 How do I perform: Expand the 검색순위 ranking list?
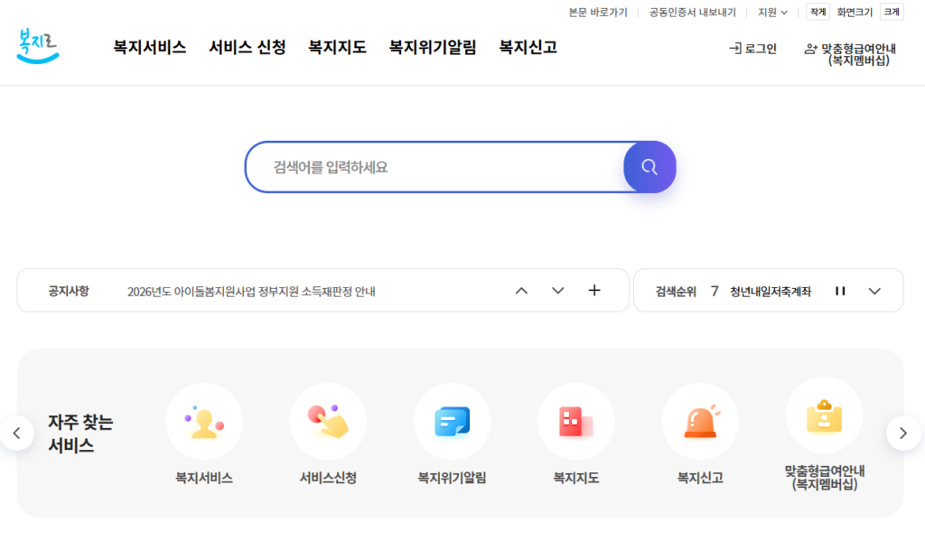pos(874,291)
